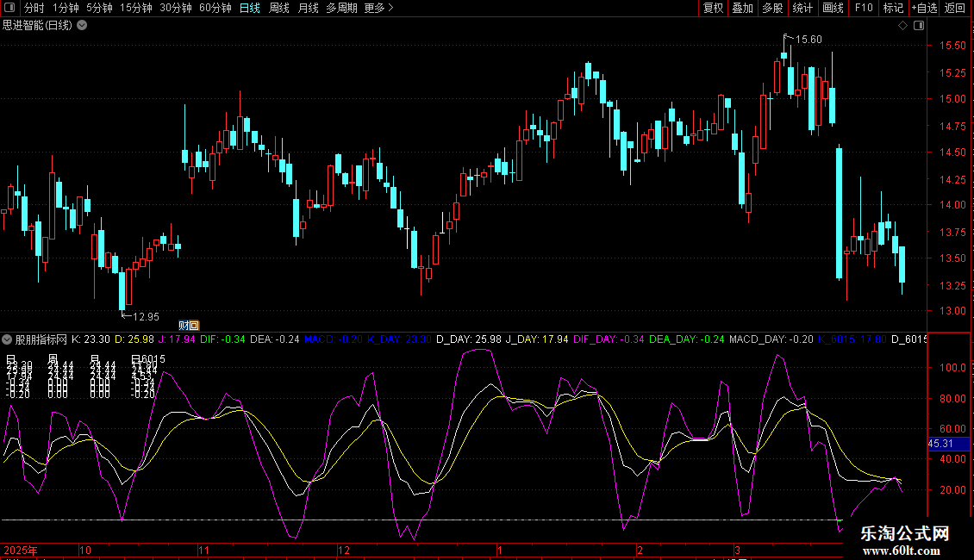Select the 5分钟 period
Screen dimensions: 974x560
click(x=99, y=8)
